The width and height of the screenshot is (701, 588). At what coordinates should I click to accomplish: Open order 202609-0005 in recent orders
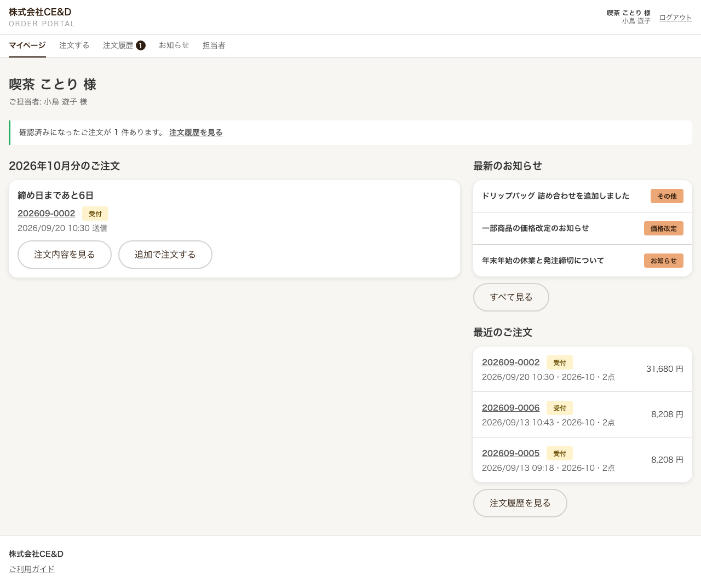(x=511, y=453)
